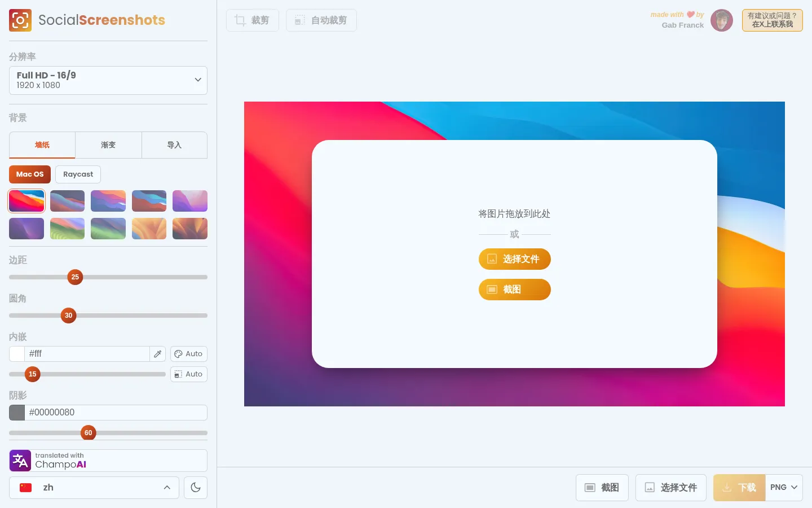Switch to the 渐变 gradient tab

pos(108,145)
